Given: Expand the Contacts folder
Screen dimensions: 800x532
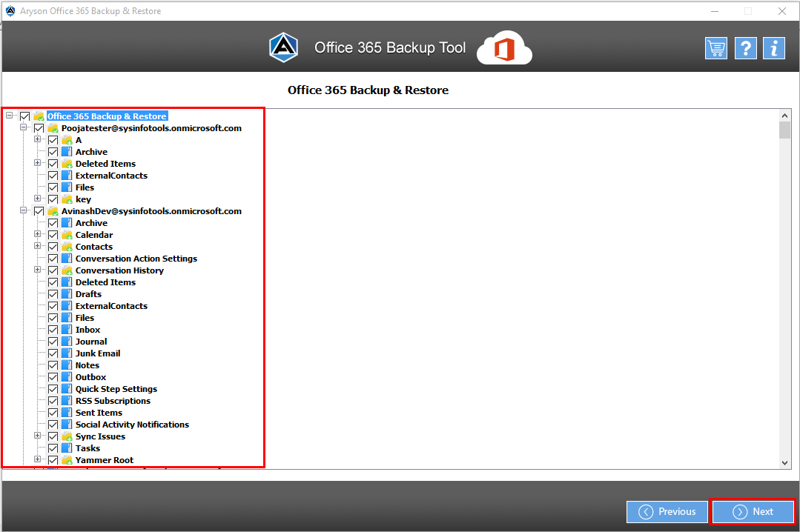Looking at the screenshot, I should pos(37,245).
